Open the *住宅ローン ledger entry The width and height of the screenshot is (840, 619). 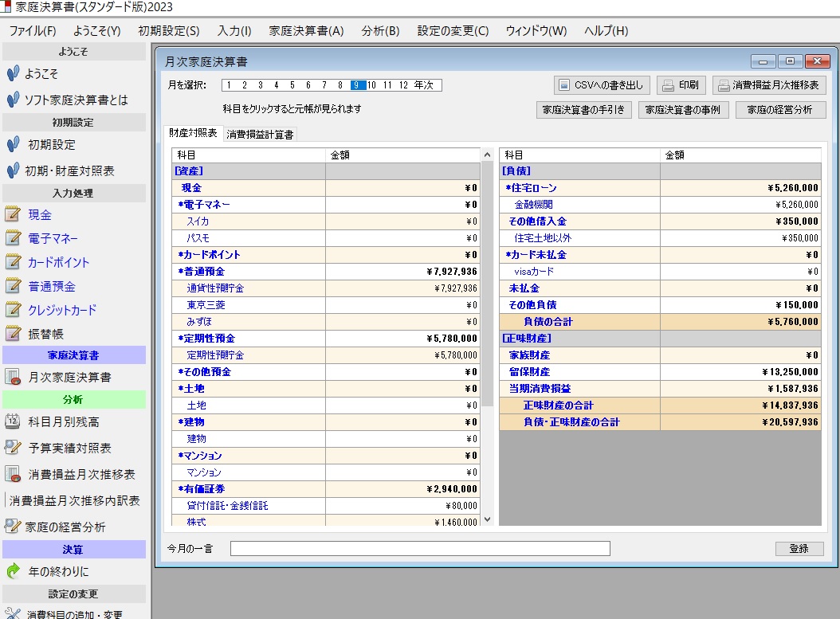pos(532,188)
